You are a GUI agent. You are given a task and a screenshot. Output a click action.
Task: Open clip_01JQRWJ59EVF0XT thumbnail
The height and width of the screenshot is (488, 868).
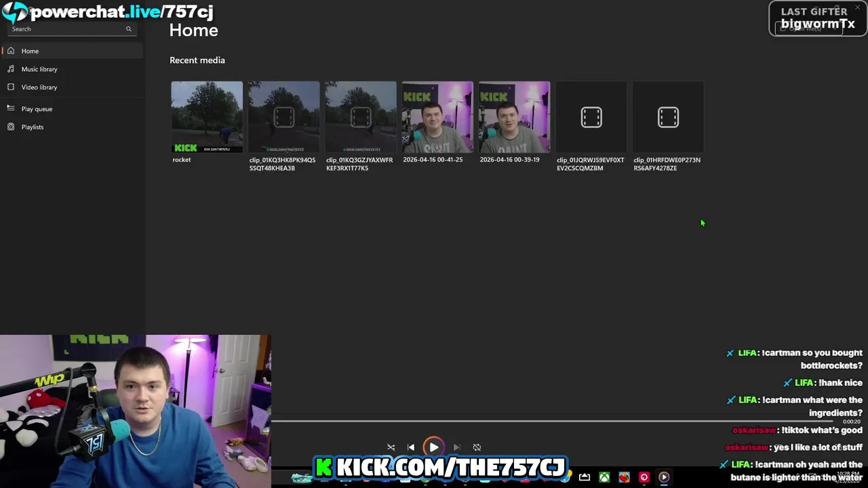591,117
